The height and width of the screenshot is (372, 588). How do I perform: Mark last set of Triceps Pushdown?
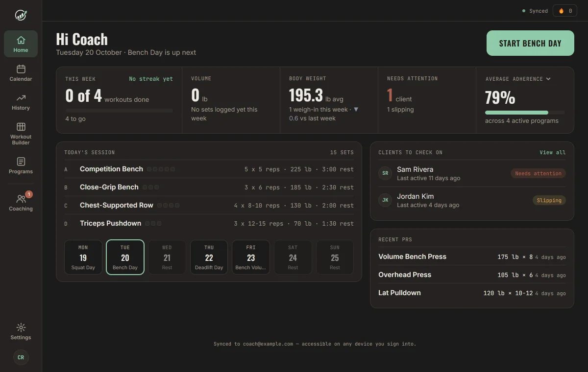click(x=159, y=223)
